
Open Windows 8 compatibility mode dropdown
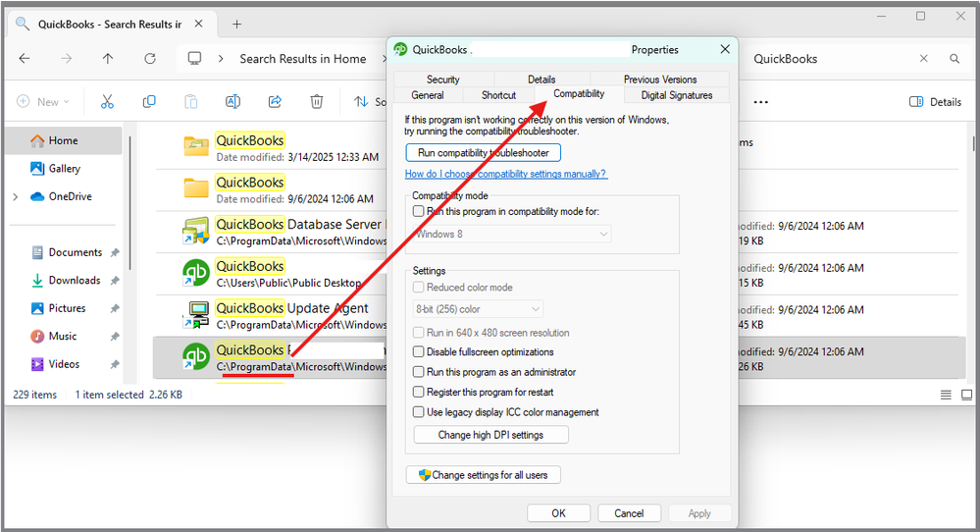pos(512,234)
